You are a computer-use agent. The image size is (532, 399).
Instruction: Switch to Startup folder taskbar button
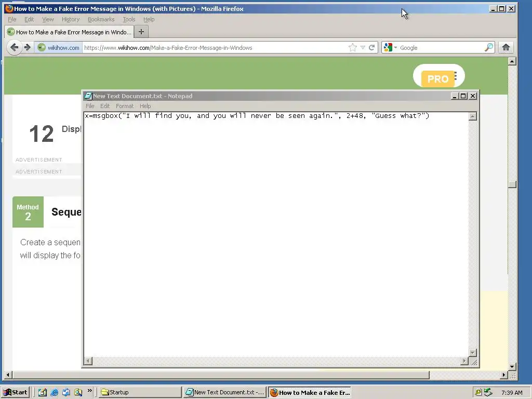(140, 392)
